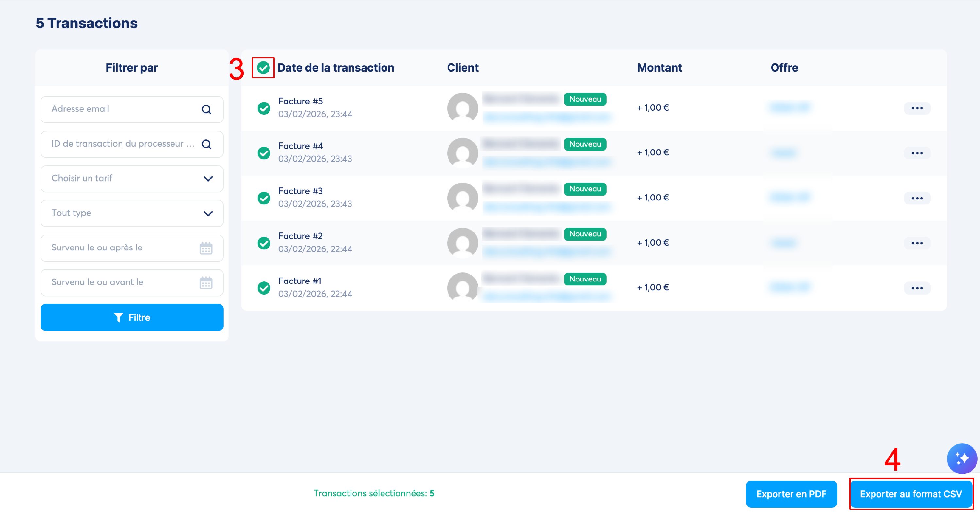Screen dimensions: 980x513
Task: Uncheck the Facture #5 transaction checkbox
Action: [x=264, y=108]
